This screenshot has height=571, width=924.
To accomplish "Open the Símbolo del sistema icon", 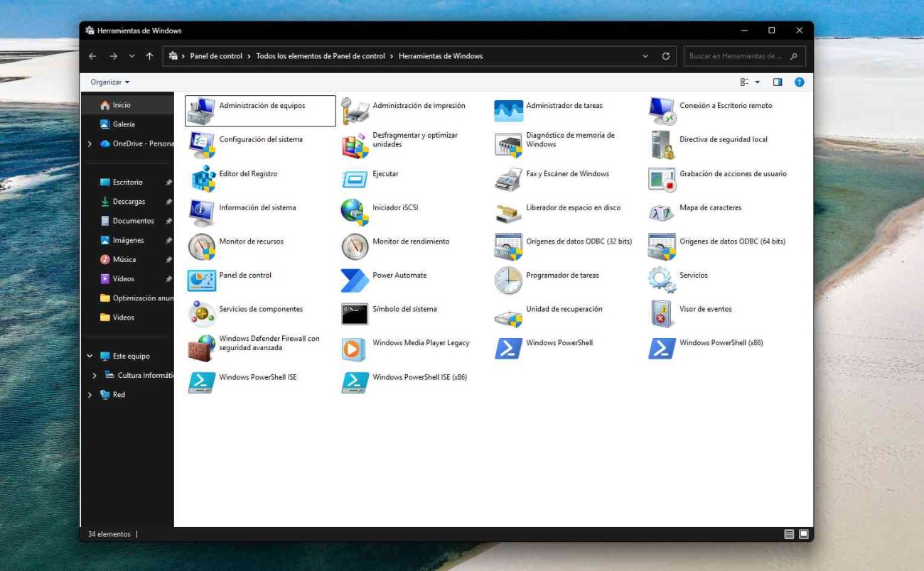I will tap(355, 314).
